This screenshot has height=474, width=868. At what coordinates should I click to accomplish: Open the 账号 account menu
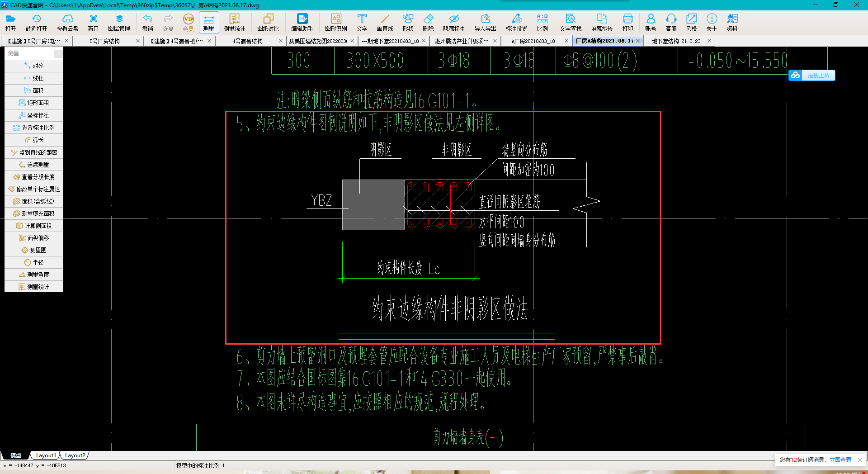point(651,22)
